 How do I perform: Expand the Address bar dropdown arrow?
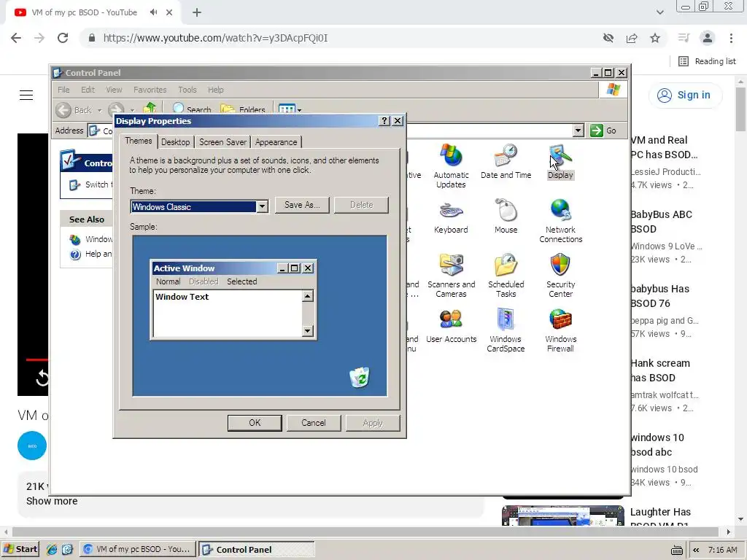(x=578, y=131)
